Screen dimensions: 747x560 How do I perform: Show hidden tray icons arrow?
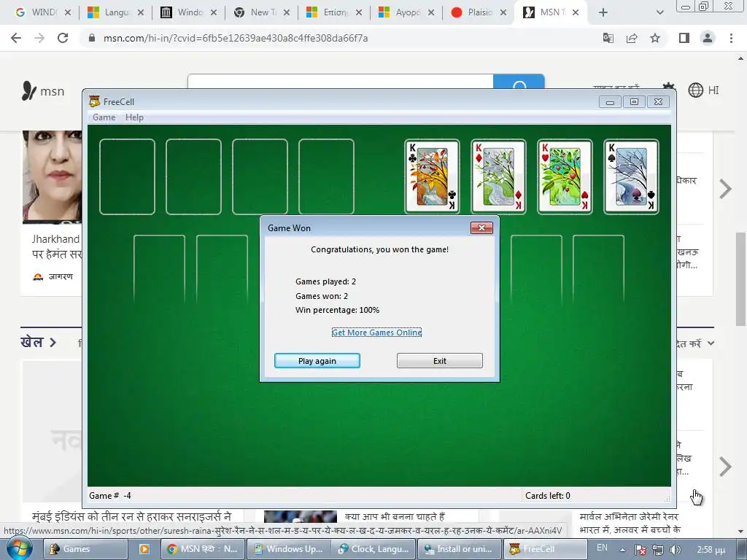[622, 550]
